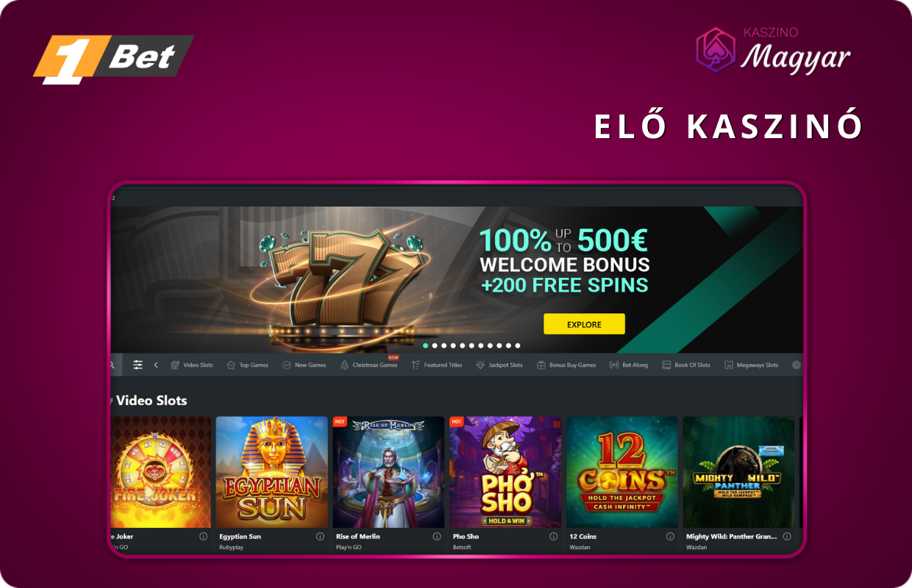Open info icon for Egyptian Sun
The height and width of the screenshot is (588, 912).
coord(320,537)
